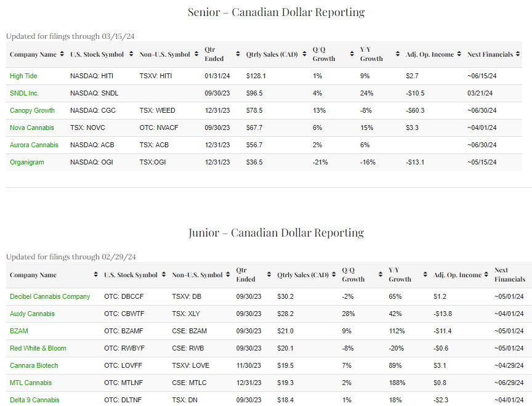Open the SNDL Inc. company link
The height and width of the screenshot is (406, 532).
[24, 93]
